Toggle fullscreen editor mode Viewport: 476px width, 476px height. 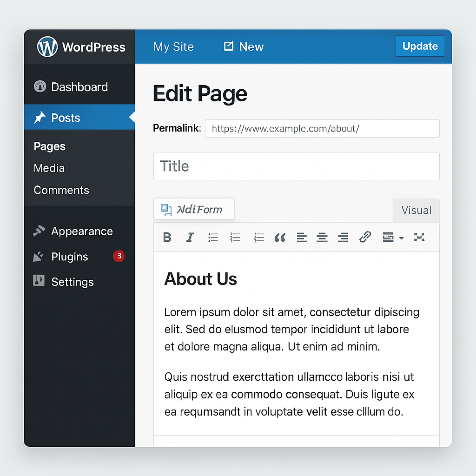419,237
